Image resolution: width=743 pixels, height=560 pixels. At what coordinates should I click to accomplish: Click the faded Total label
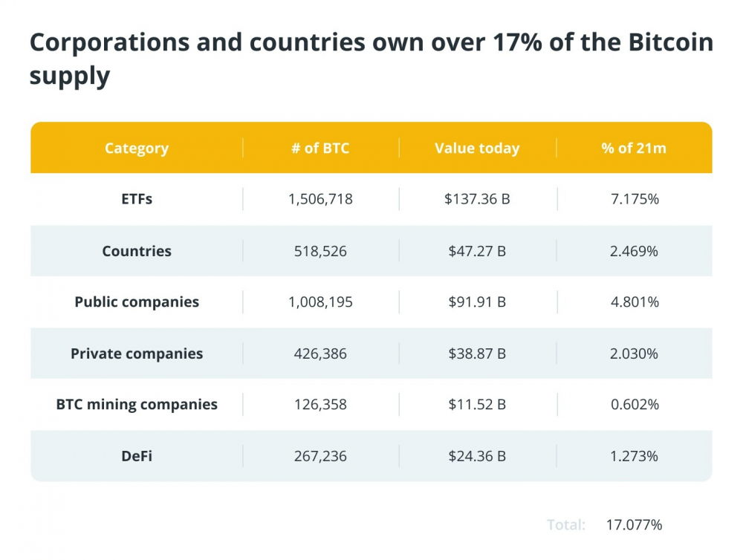tap(566, 525)
